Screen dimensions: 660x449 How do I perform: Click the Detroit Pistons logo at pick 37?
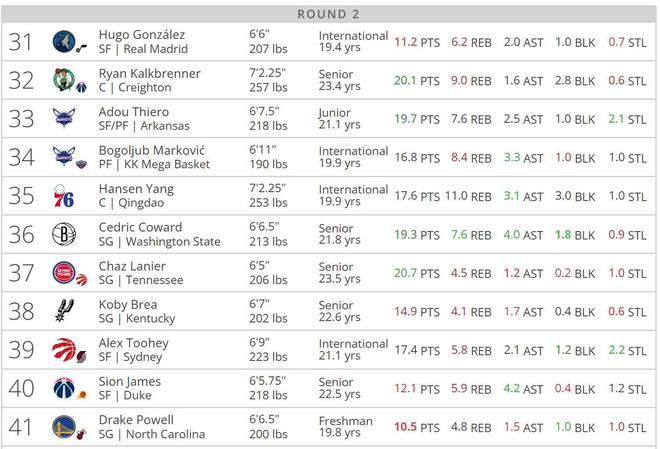pyautogui.click(x=64, y=273)
